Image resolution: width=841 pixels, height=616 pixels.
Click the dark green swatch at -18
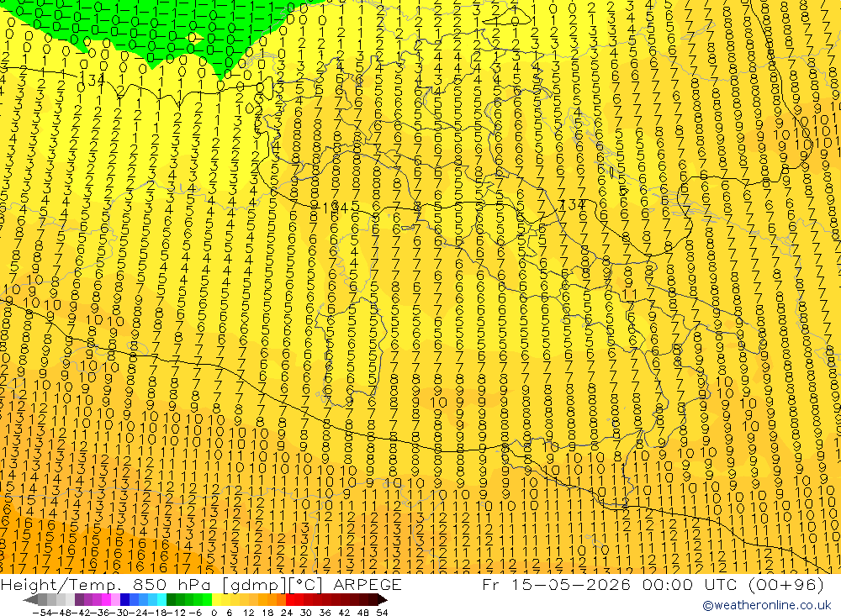pos(171,599)
